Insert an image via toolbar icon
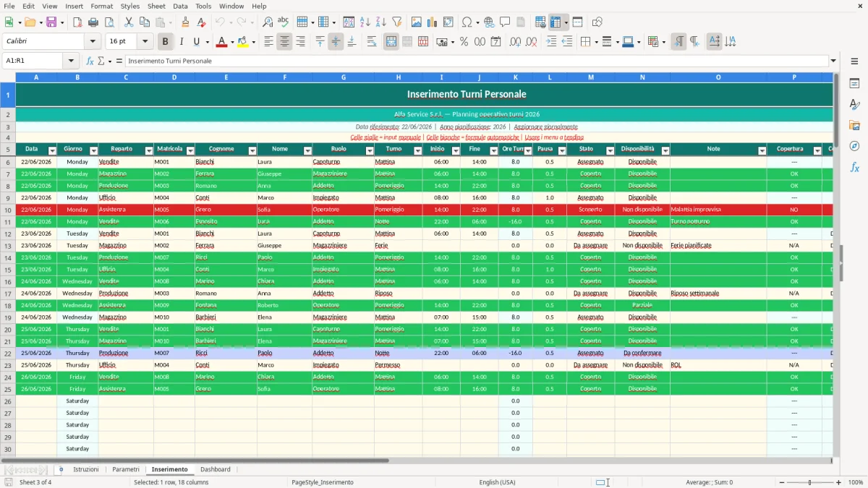The width and height of the screenshot is (868, 488). tap(417, 22)
